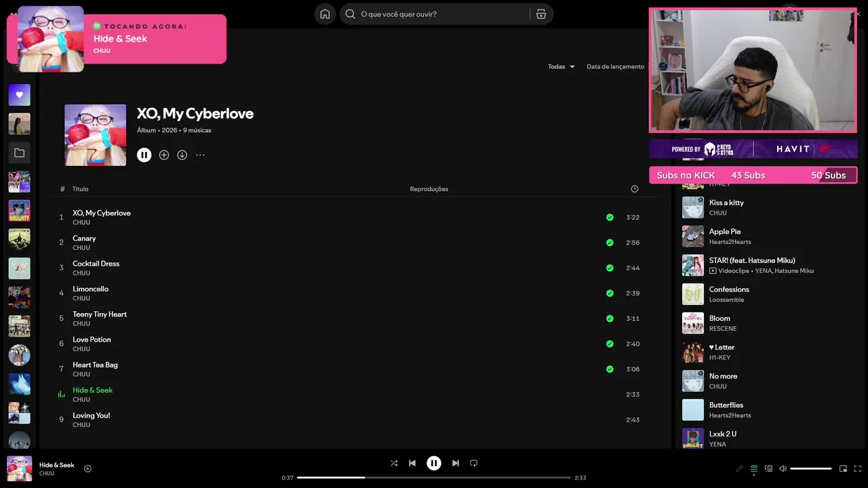Toggle saved checkmark for Limoncello

(610, 293)
